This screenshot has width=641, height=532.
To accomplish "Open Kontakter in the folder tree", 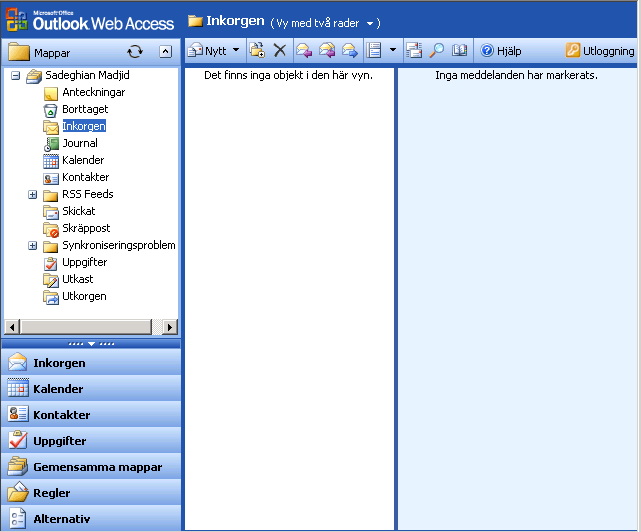I will click(85, 177).
